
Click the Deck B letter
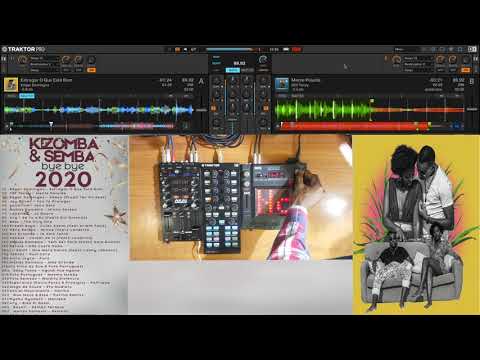pyautogui.click(x=472, y=81)
